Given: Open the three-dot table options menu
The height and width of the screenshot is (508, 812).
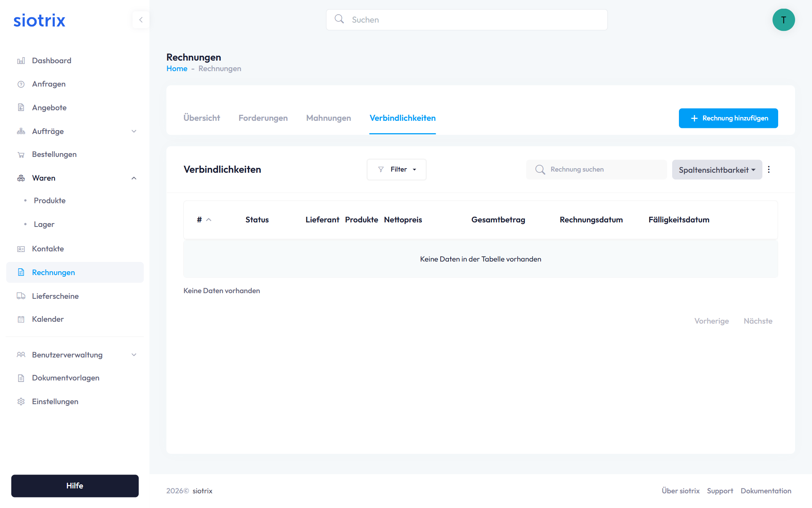Looking at the screenshot, I should [x=769, y=169].
